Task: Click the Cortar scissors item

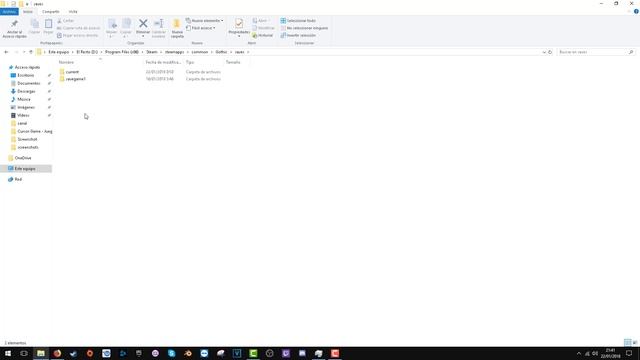Action: (x=66, y=20)
